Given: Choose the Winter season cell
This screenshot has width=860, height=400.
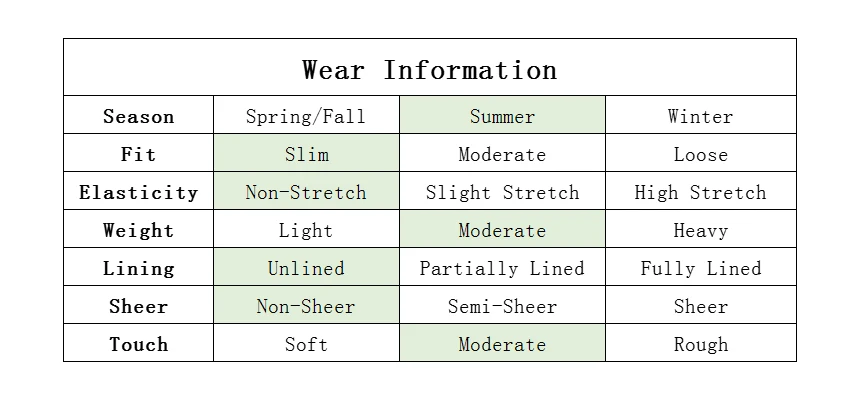Looking at the screenshot, I should [700, 115].
